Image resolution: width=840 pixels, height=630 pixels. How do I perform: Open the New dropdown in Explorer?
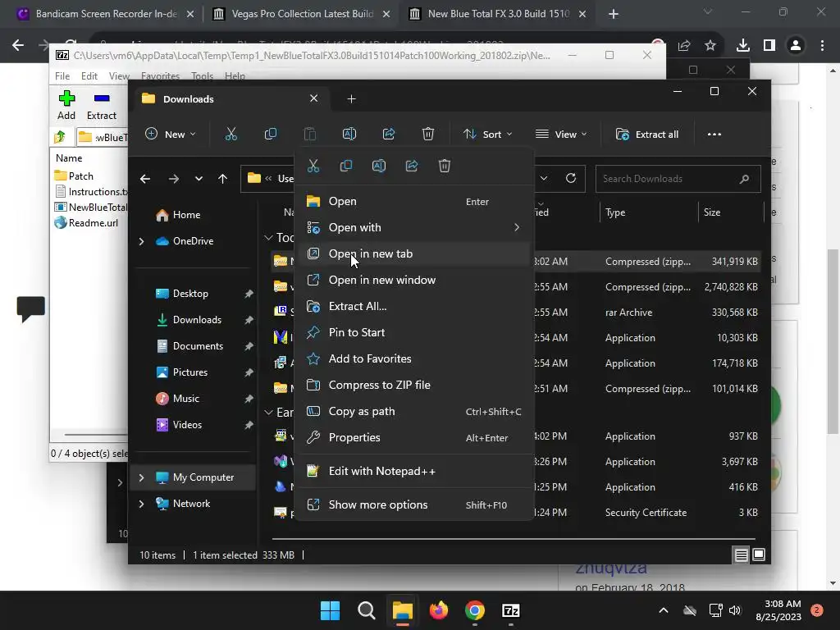point(171,134)
